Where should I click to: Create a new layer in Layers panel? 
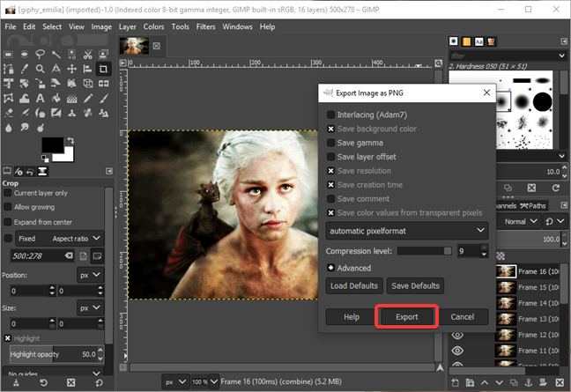tap(456, 382)
